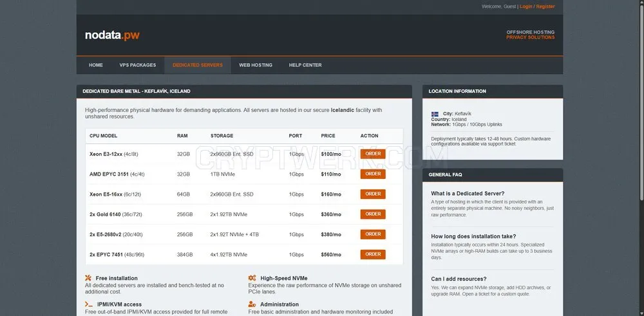
Task: Click 'What is a Dedicated Server?' question
Action: coord(468,194)
